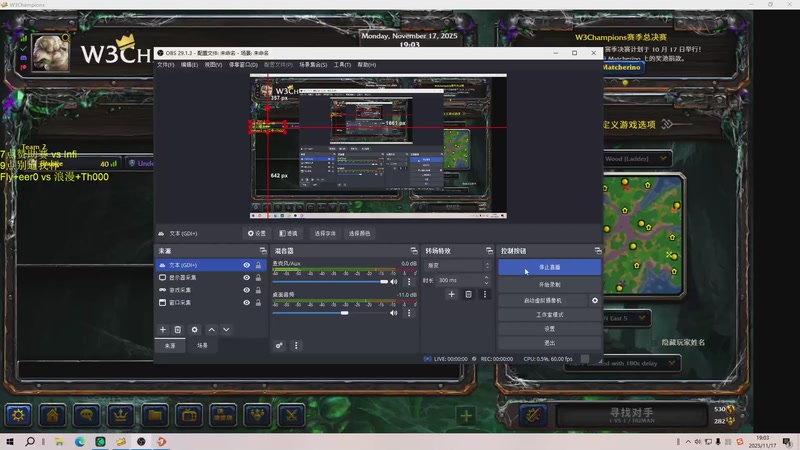This screenshot has width=800, height=450.
Task: Move selected source up with arrow
Action: (x=211, y=330)
